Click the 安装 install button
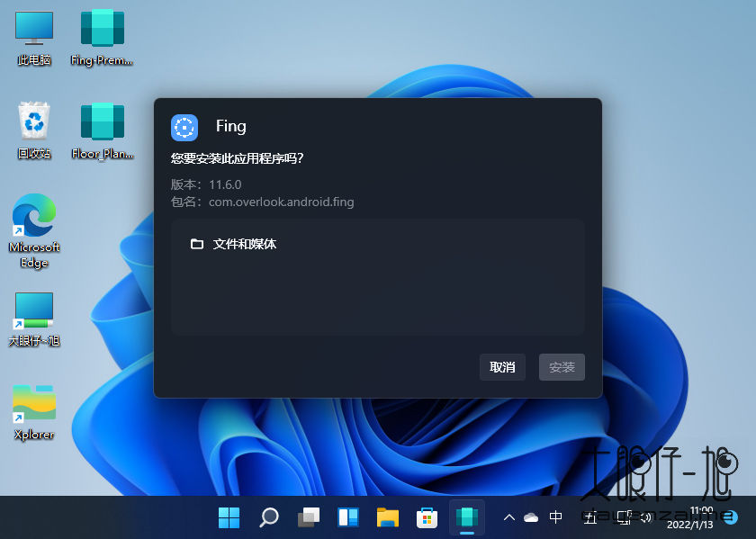 click(x=562, y=367)
